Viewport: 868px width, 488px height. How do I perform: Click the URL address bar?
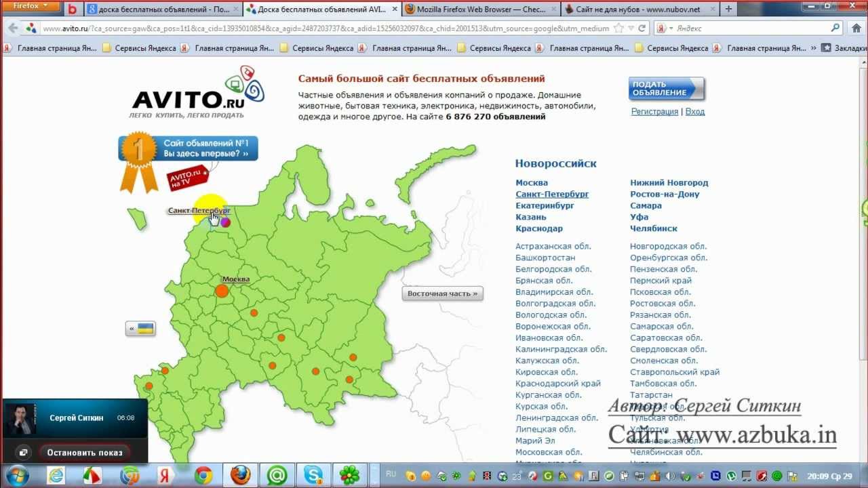325,28
